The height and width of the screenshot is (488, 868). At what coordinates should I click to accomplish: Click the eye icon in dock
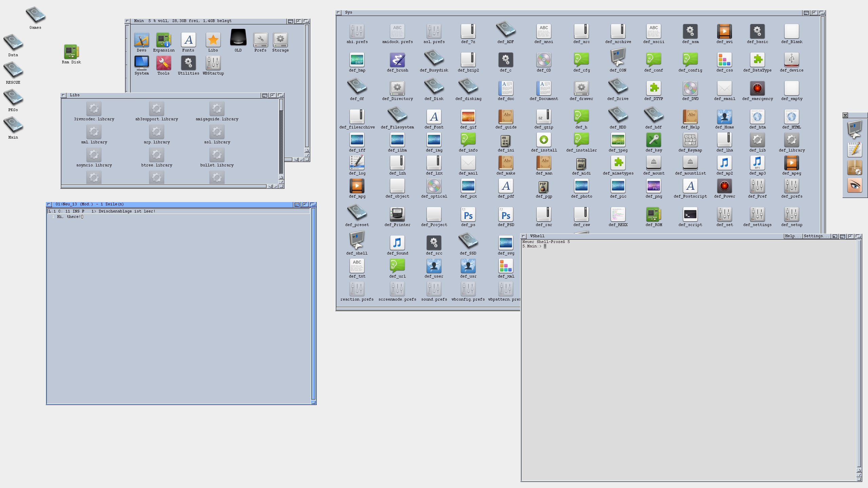click(854, 185)
